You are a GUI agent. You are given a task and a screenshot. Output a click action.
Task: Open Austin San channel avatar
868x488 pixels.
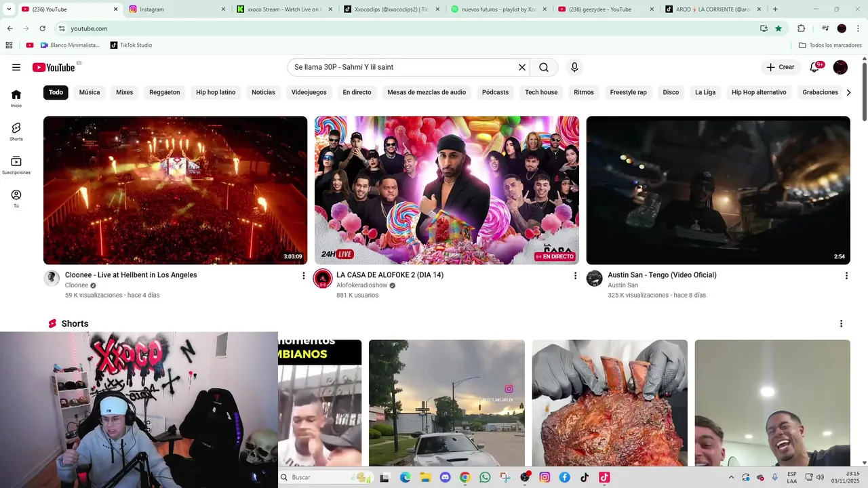[x=595, y=278]
